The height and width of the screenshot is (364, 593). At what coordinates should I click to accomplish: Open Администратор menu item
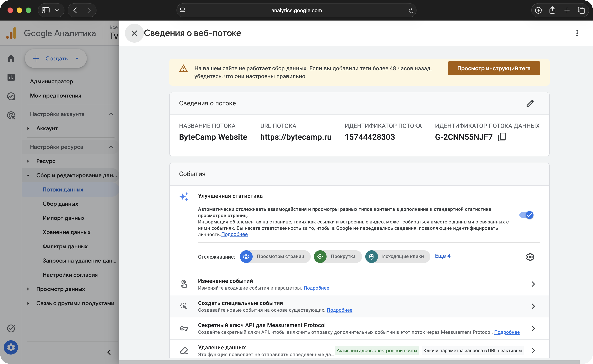click(52, 81)
